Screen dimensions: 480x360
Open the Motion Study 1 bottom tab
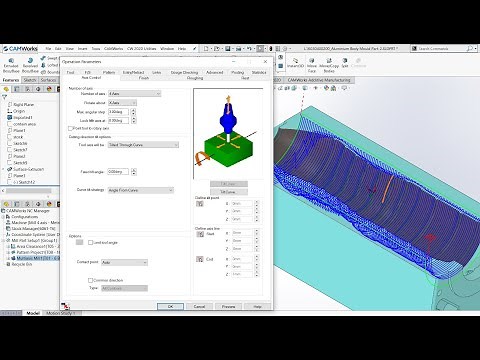point(61,313)
